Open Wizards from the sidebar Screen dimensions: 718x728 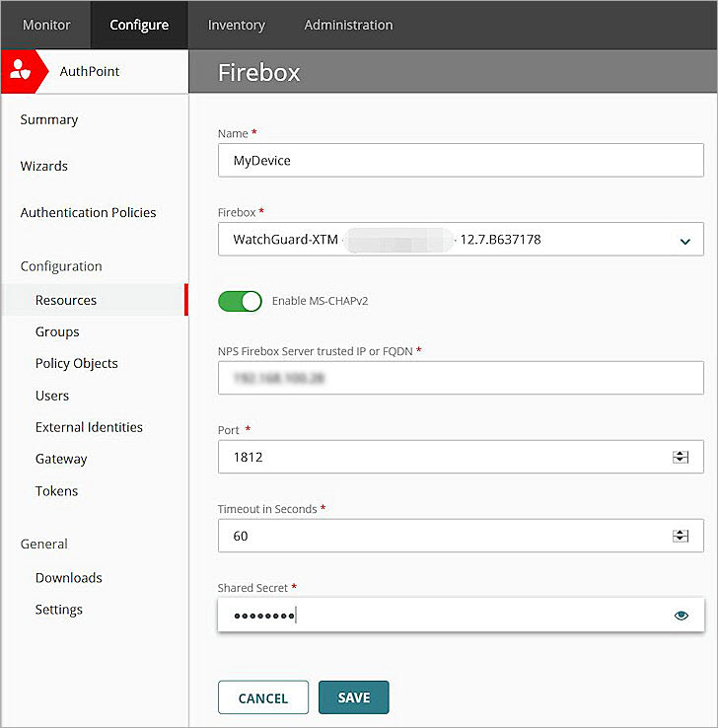click(43, 166)
